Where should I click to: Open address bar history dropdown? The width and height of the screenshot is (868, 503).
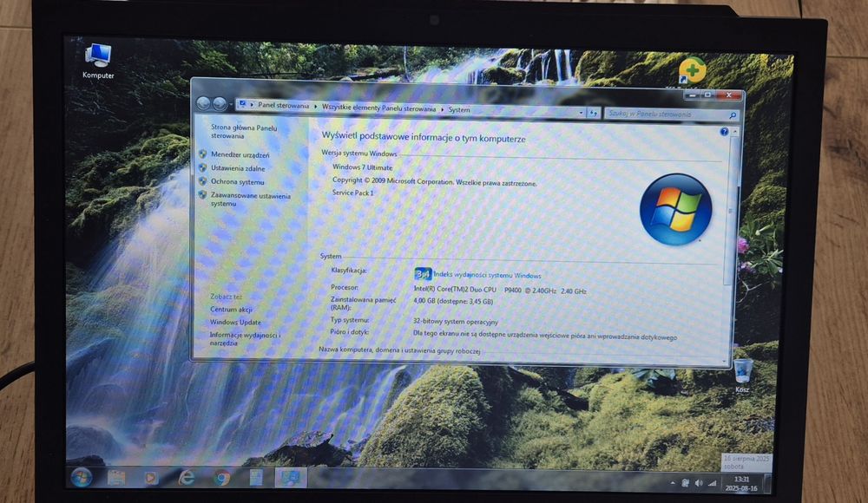point(582,113)
